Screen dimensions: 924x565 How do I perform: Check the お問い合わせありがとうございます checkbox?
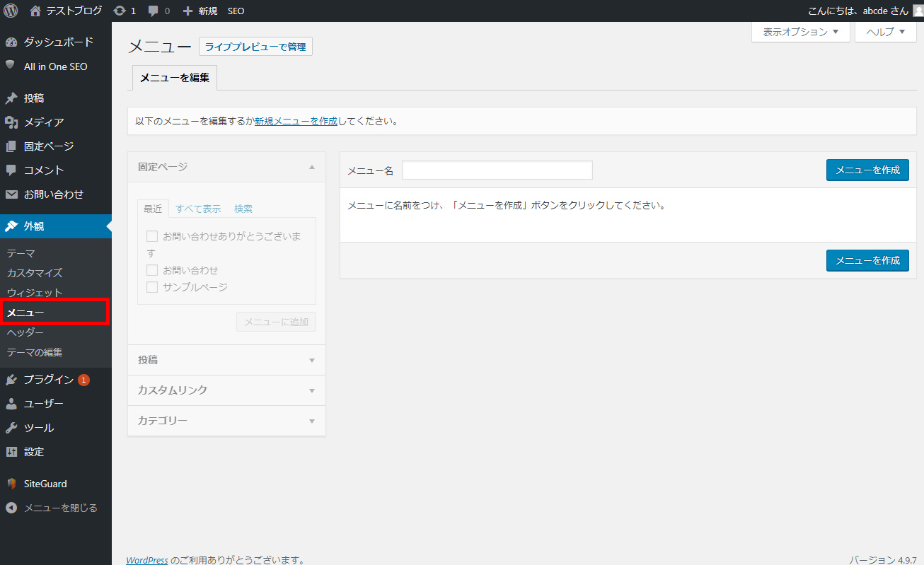pos(152,236)
